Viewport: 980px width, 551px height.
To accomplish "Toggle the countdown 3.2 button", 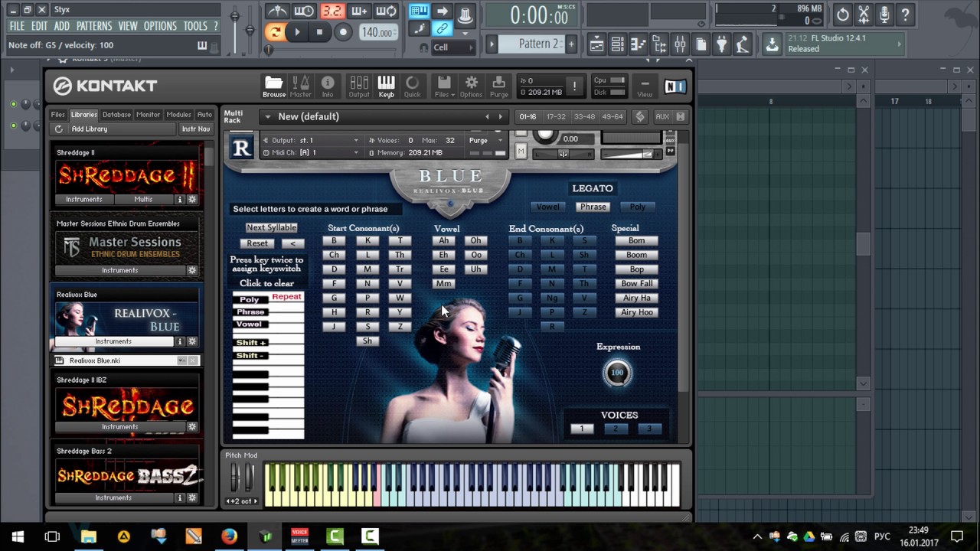I will click(332, 11).
